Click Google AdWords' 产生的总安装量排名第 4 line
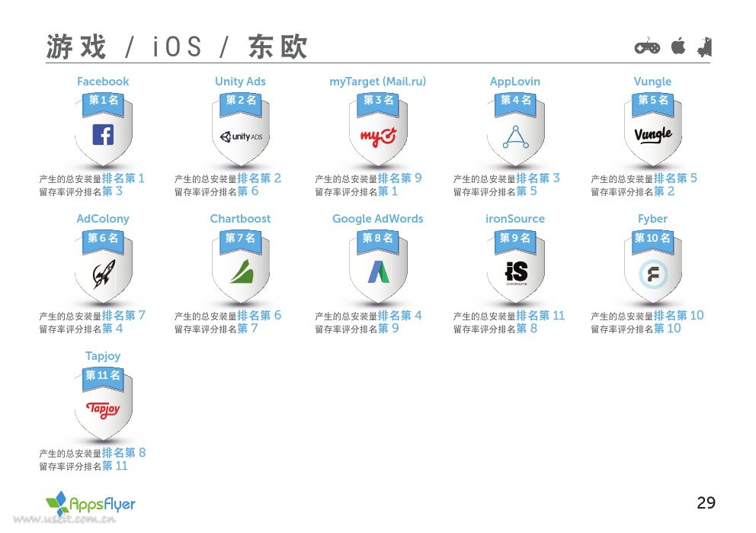 (x=368, y=316)
